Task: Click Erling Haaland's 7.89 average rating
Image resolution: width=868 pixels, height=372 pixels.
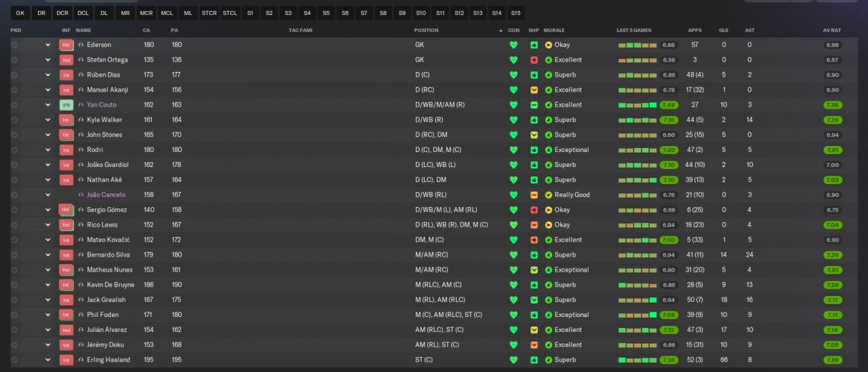Action: [832, 360]
